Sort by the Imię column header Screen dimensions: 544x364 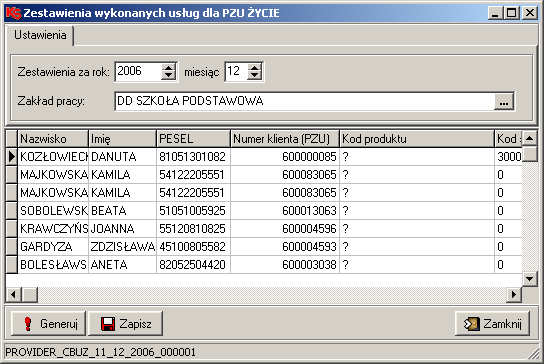pos(122,139)
